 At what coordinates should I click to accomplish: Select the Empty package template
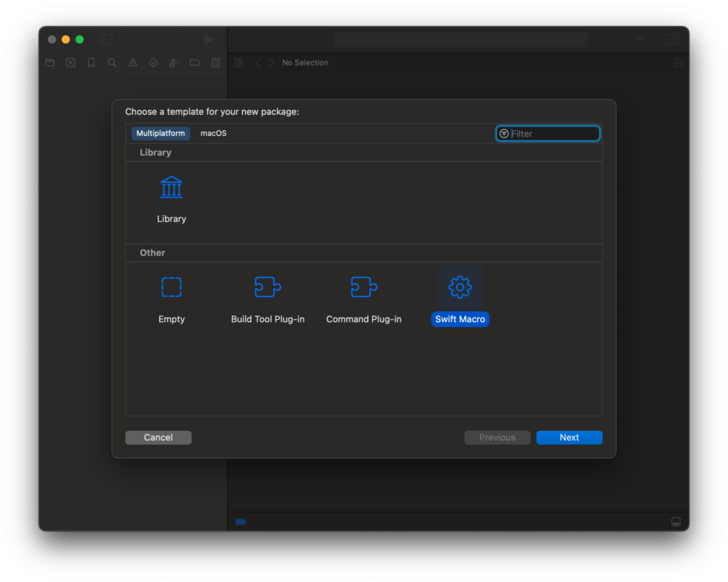pos(172,297)
